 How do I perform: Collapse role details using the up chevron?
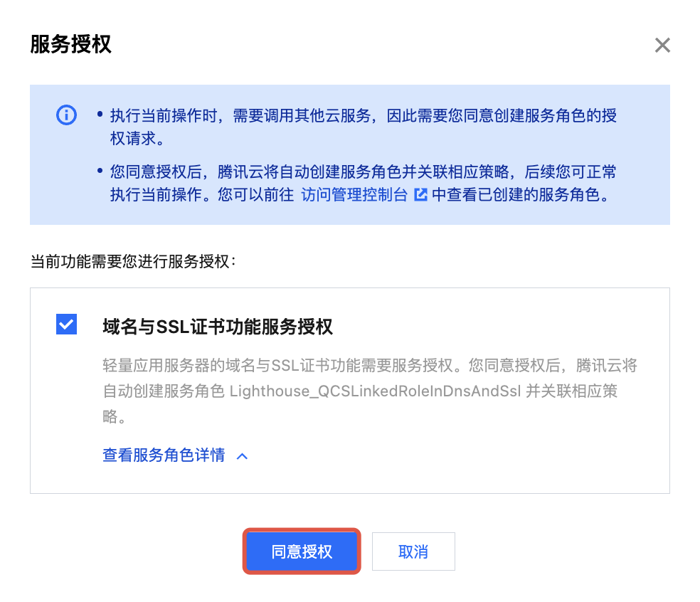coord(242,456)
